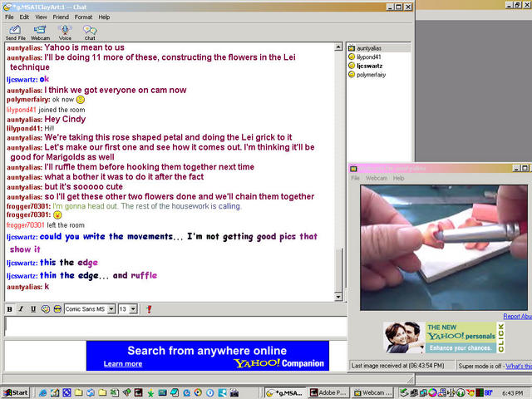Open the File menu in chat window
532x399 pixels.
click(x=9, y=17)
